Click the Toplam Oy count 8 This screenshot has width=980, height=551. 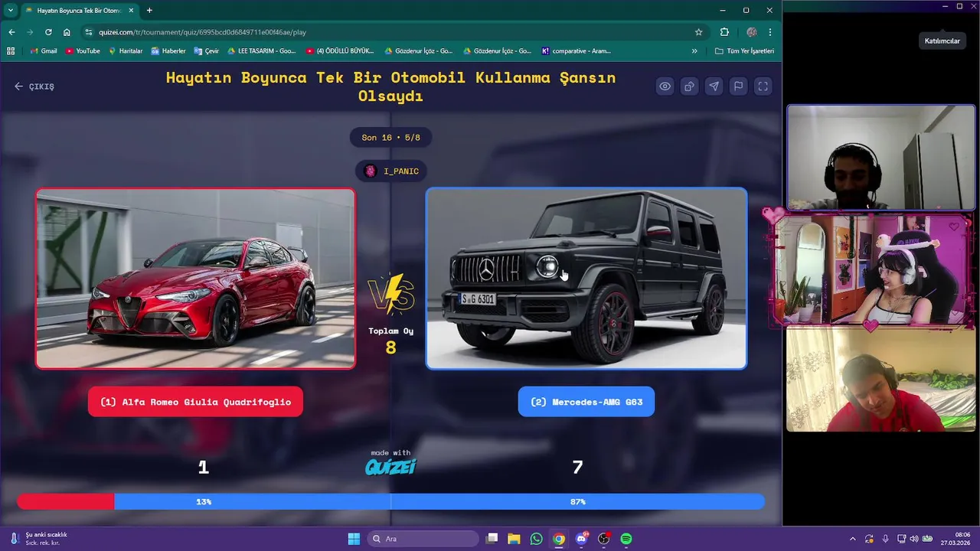click(390, 347)
